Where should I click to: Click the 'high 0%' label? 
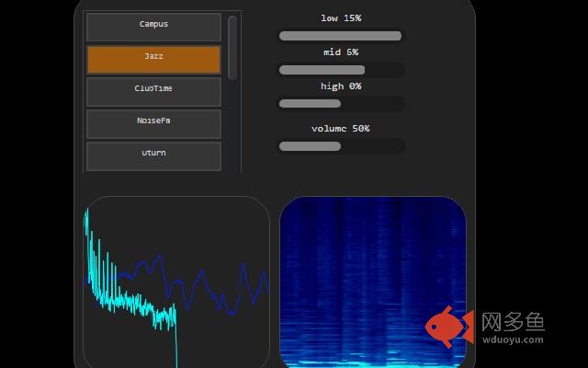(x=341, y=86)
